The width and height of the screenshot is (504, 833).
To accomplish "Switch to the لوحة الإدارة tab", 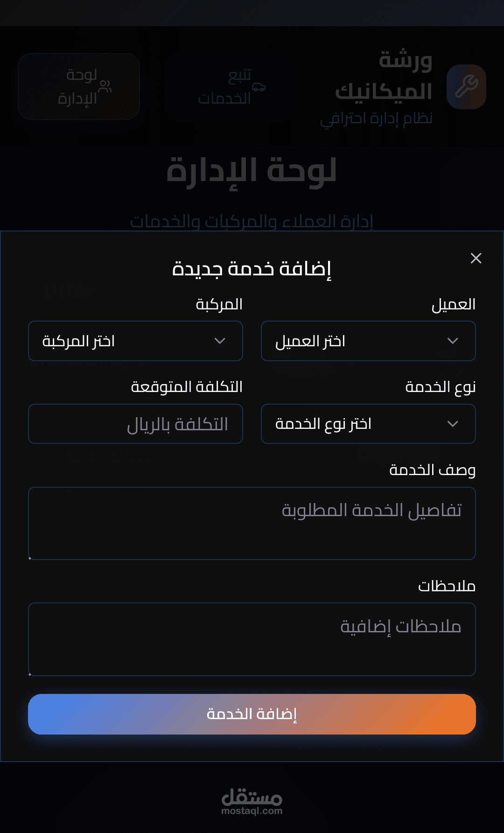I will 79,87.
